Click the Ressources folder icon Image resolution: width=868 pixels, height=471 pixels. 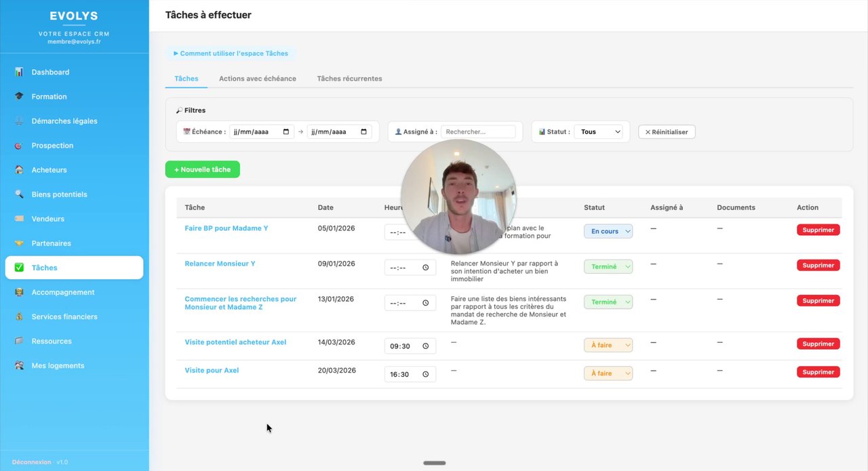(x=19, y=341)
